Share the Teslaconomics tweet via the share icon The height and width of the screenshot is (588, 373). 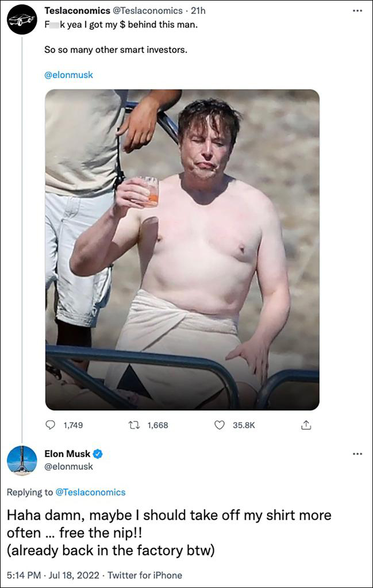pyautogui.click(x=306, y=425)
